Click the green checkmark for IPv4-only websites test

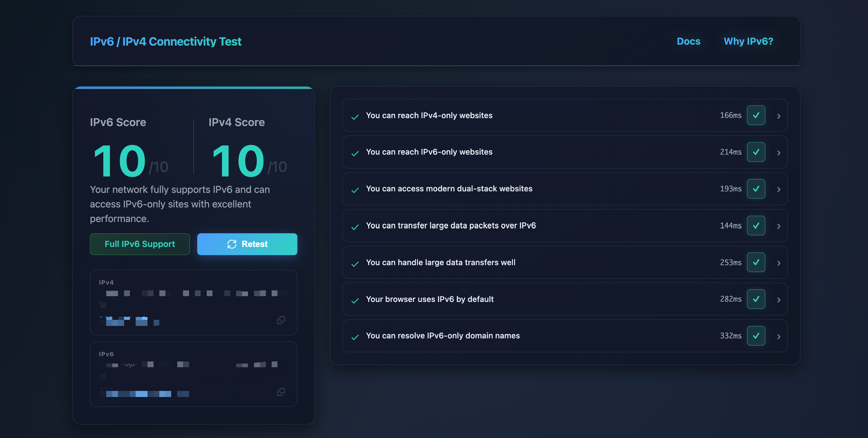[x=757, y=115]
